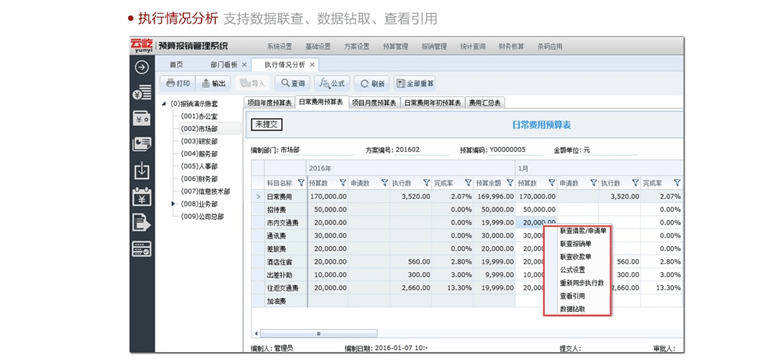Choose 联查报销单 from context menu
Viewport: 776px width, 362px height.
coord(576,244)
